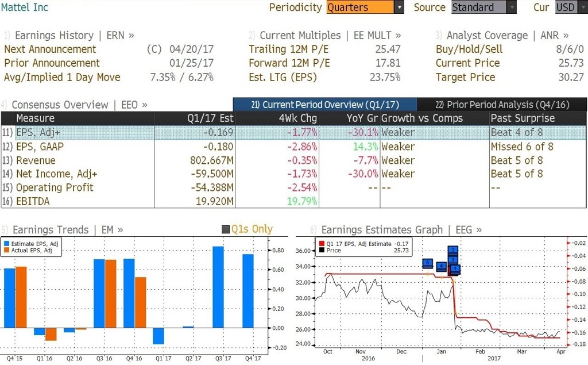Click the Mattel Inc company name

[25, 7]
